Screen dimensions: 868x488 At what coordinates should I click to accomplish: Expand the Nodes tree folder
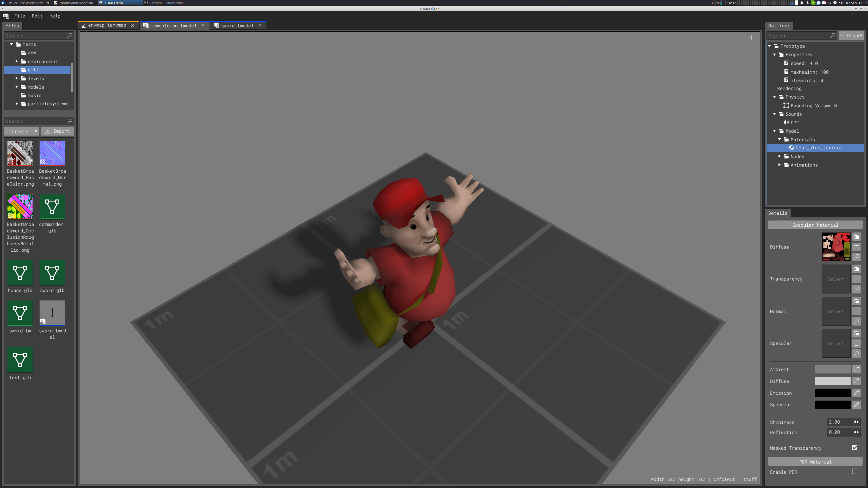(779, 156)
